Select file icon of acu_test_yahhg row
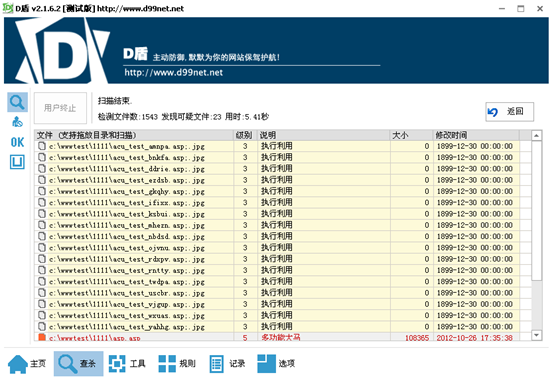The height and width of the screenshot is (381, 553). coord(42,327)
